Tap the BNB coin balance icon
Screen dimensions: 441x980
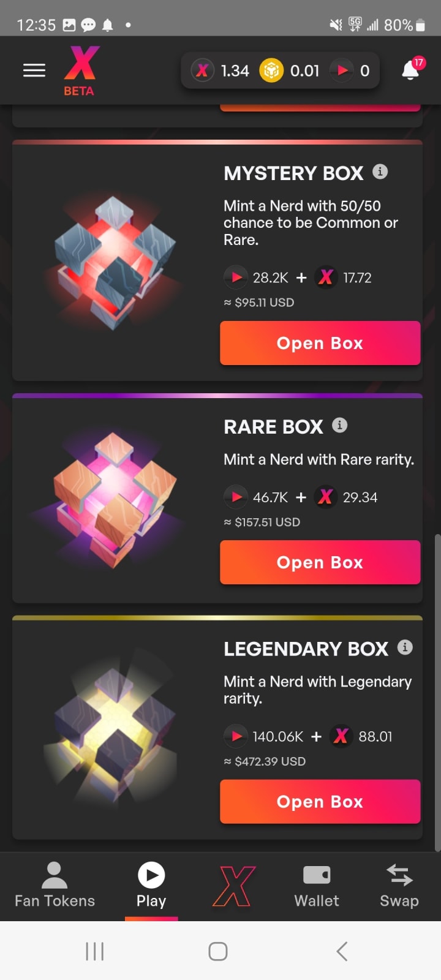tap(271, 71)
